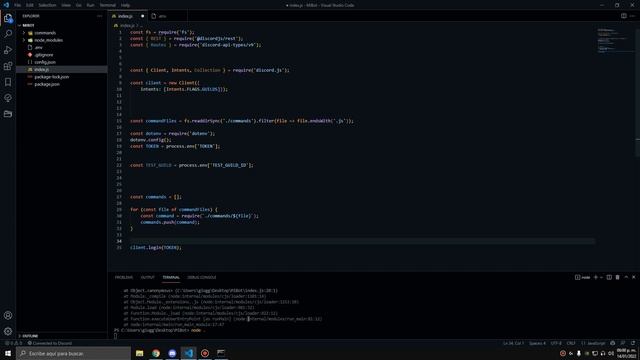The image size is (640, 360).
Task: Open the Selection menu
Action: [x=47, y=5]
